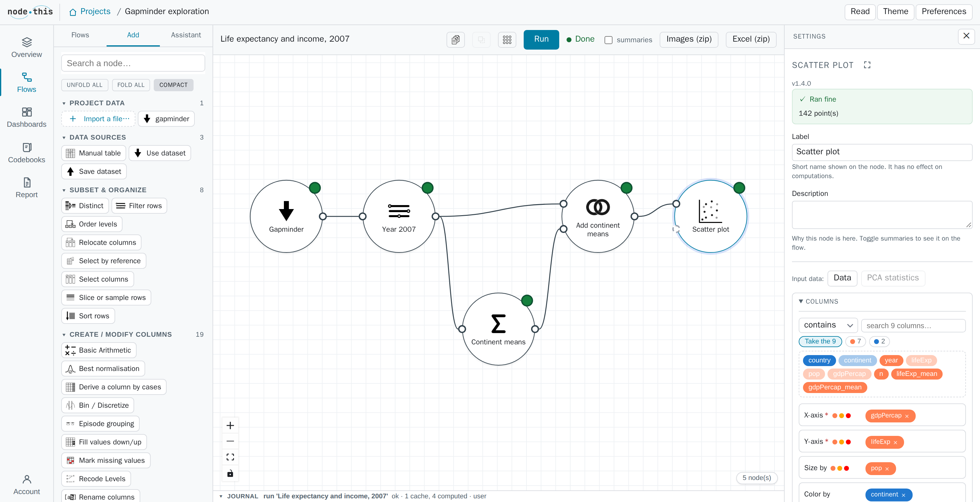The height and width of the screenshot is (502, 980).
Task: Open the contains filter dropdown
Action: tap(828, 325)
